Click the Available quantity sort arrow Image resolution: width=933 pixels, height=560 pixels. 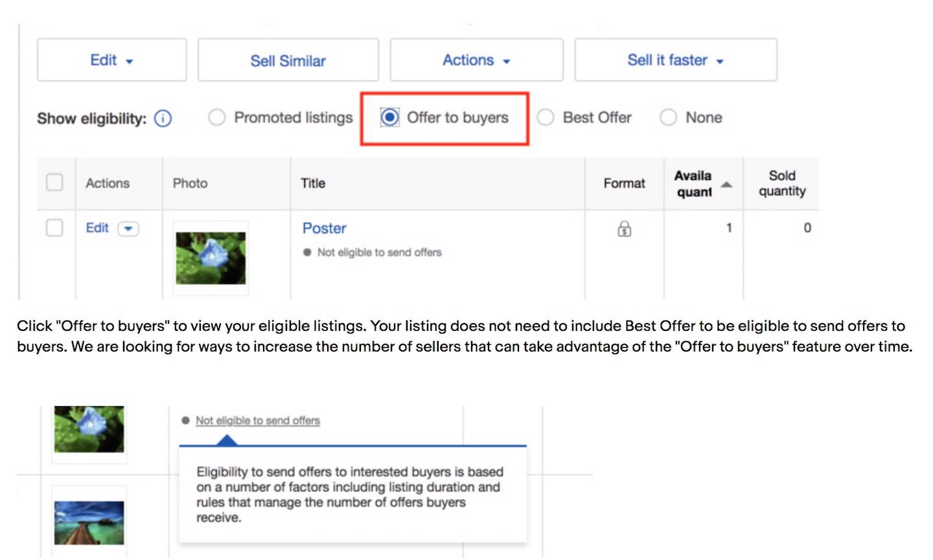[726, 185]
